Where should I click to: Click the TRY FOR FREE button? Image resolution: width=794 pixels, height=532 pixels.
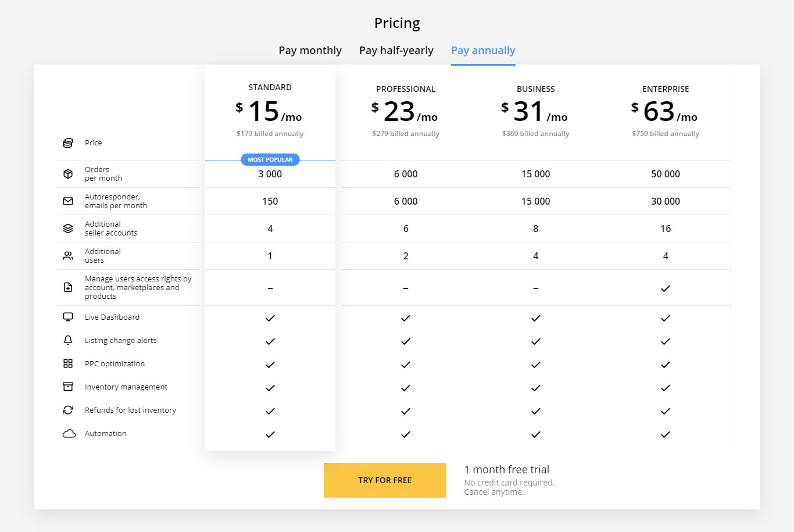coord(385,480)
